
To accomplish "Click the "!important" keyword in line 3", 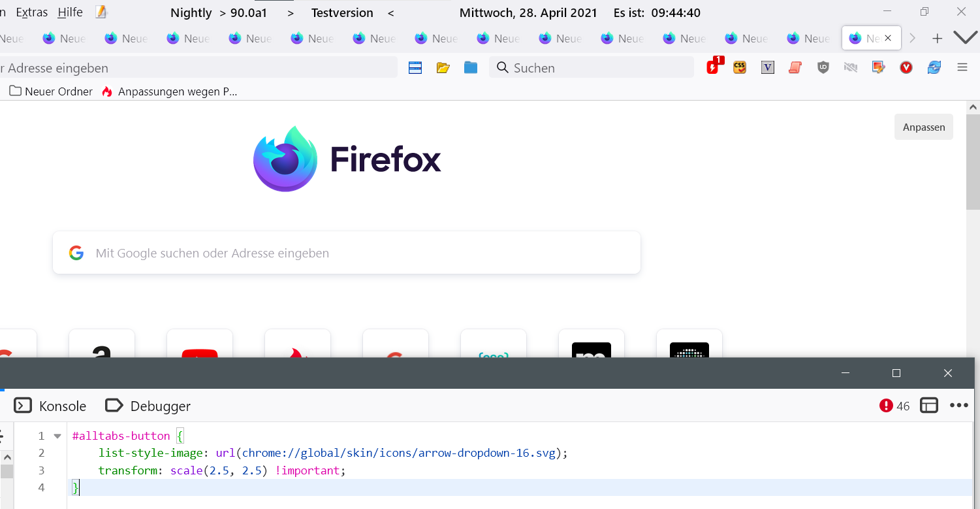I will click(x=307, y=470).
